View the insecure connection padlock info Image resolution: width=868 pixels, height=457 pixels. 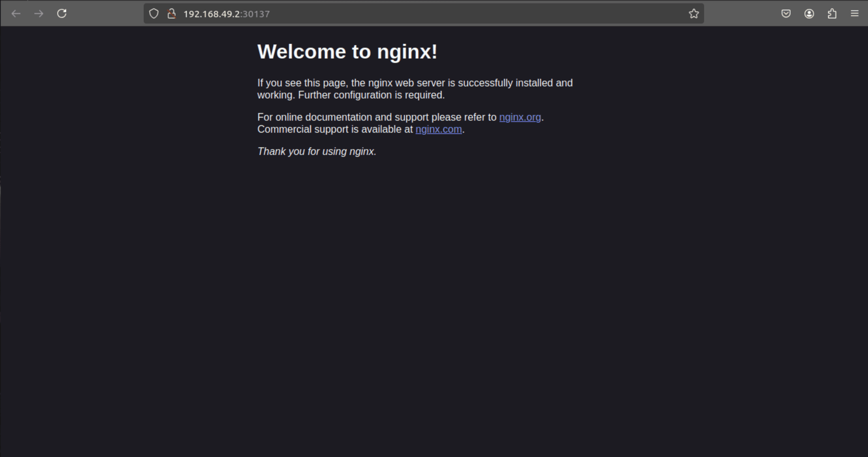172,14
